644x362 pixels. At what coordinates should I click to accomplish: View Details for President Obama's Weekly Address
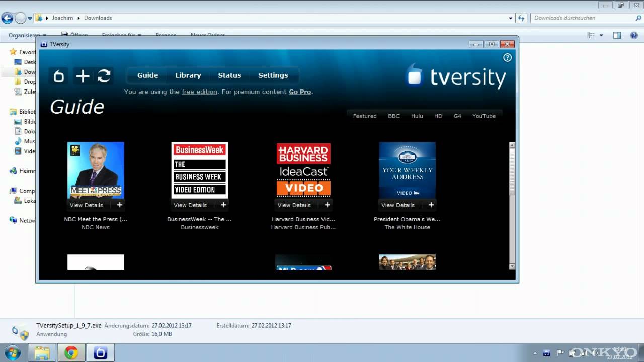[x=398, y=205]
